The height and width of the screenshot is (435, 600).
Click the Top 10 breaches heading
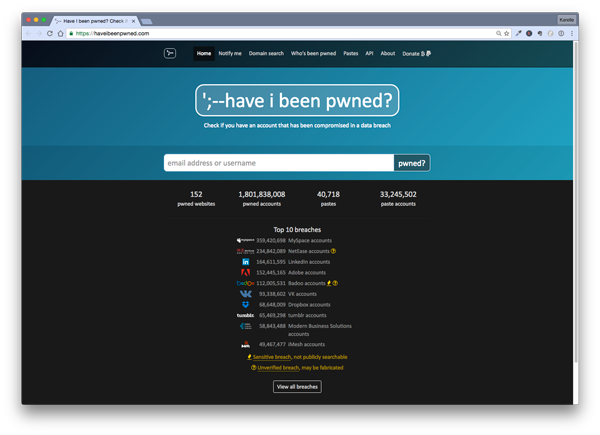click(x=297, y=230)
